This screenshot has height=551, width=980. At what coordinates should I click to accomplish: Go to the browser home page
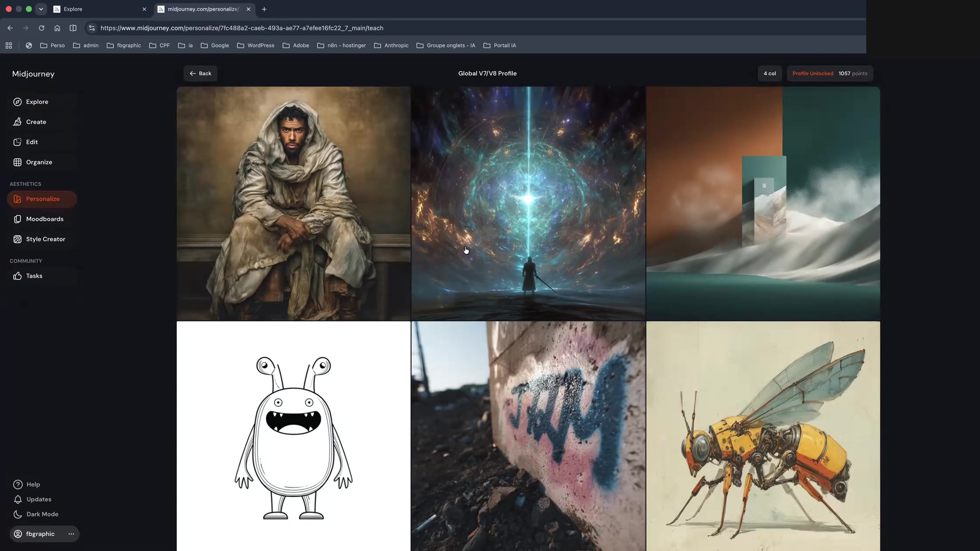point(57,28)
